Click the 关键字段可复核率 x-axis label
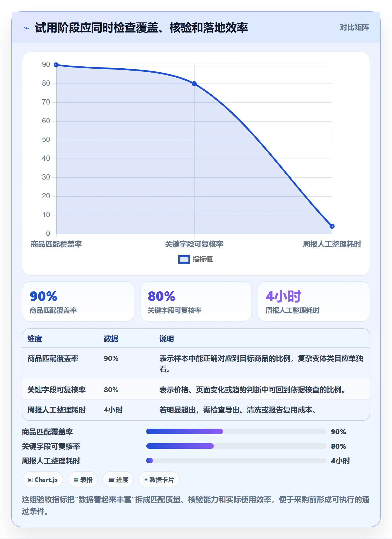392x539 pixels. [x=194, y=244]
